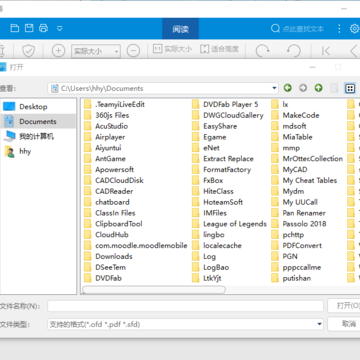The width and height of the screenshot is (360, 360).
Task: Select the HiteClass folder
Action: tap(213, 191)
